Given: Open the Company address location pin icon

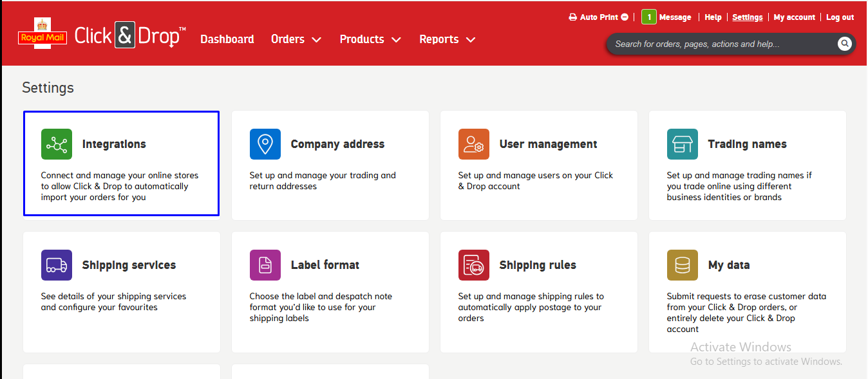Looking at the screenshot, I should pyautogui.click(x=265, y=144).
